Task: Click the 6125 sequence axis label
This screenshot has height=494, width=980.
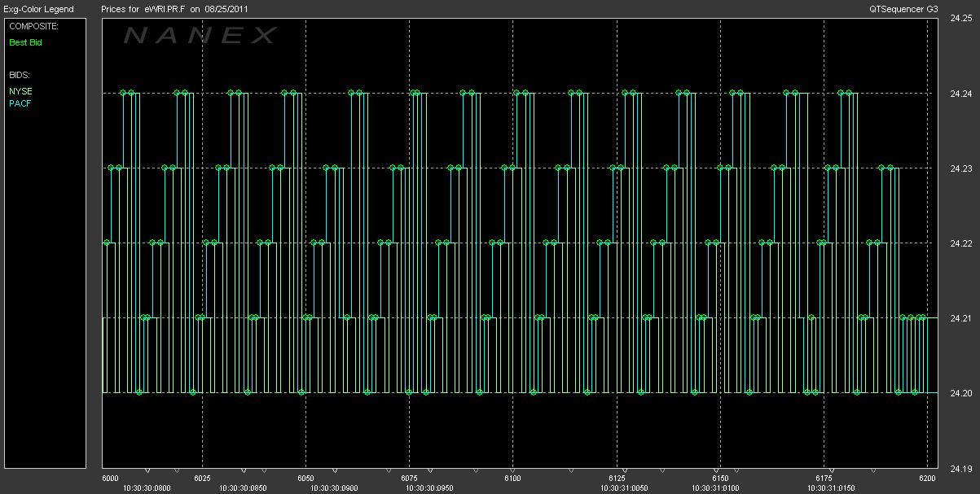Action: (617, 479)
